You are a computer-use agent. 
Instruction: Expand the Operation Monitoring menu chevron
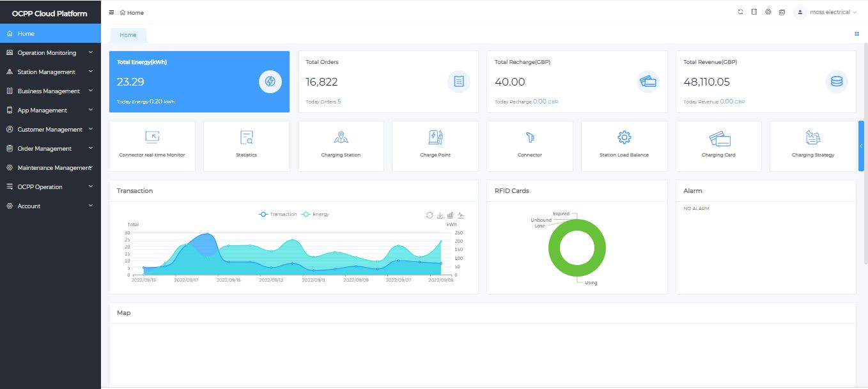(91, 52)
